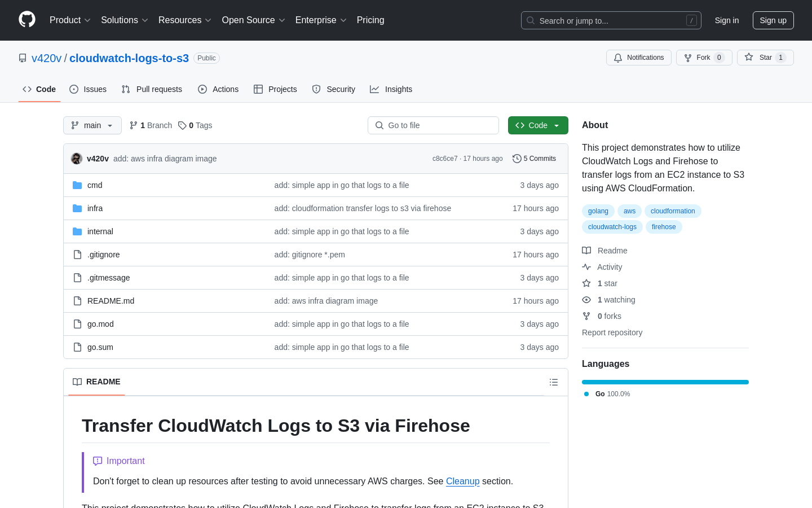Click the fork icon in Fork button
The image size is (812, 508).
(688, 58)
